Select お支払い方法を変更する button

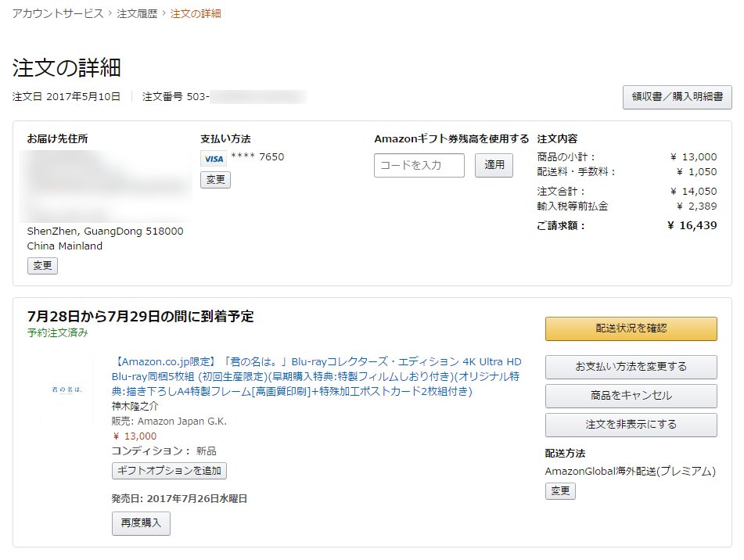coord(631,367)
